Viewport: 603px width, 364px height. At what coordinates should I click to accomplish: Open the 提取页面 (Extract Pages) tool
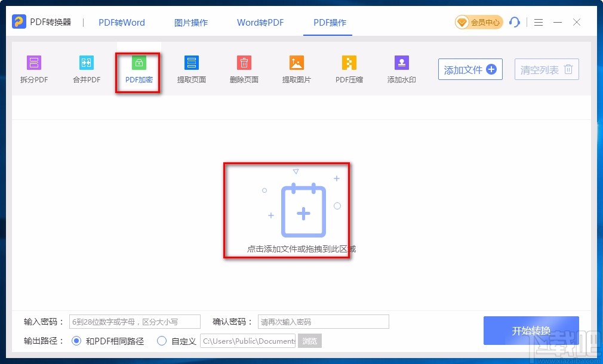191,69
